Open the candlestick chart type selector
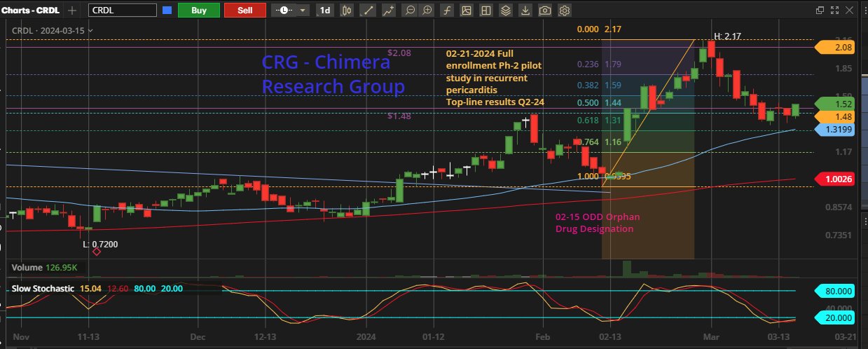The width and height of the screenshot is (868, 349). (346, 11)
